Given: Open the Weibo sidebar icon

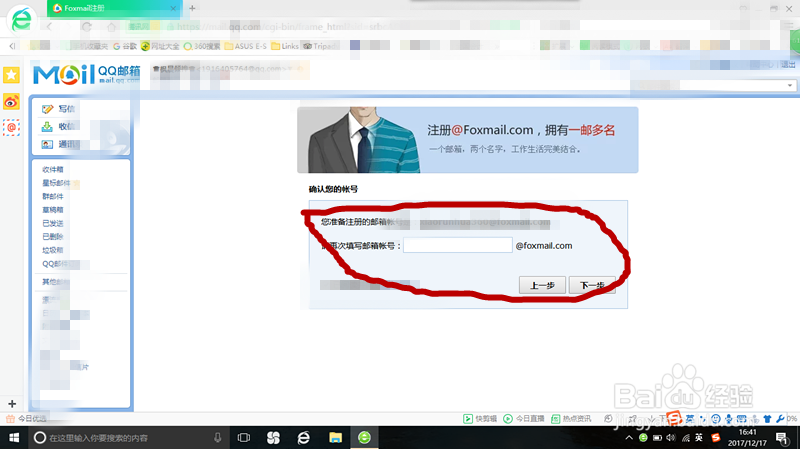Looking at the screenshot, I should point(11,102).
